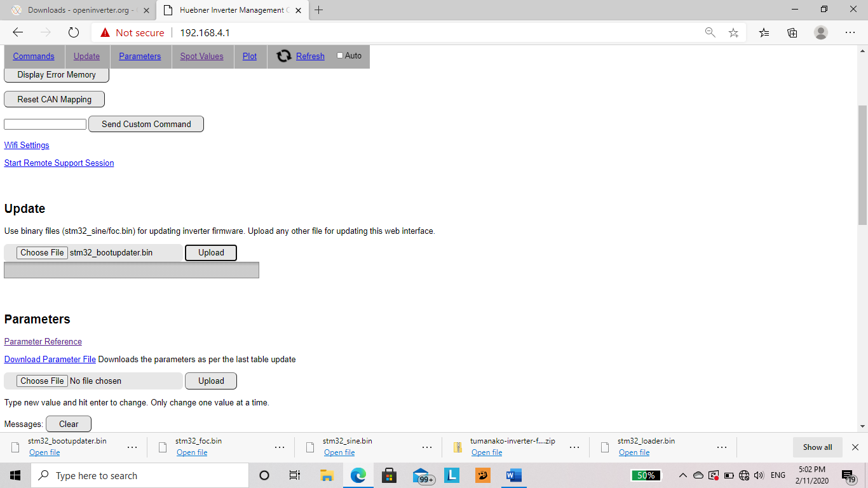Click the Display Error Memory button
This screenshot has width=868, height=488.
coord(57,74)
